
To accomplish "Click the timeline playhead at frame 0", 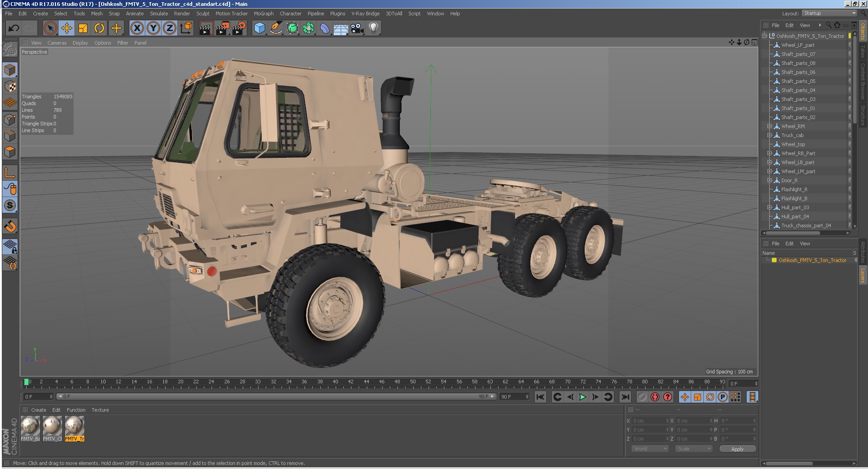I will pyautogui.click(x=27, y=382).
